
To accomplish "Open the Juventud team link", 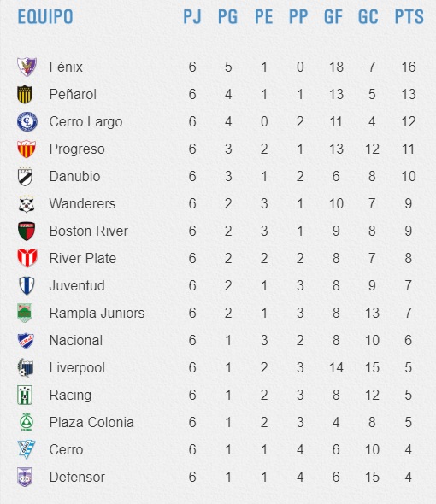I will point(77,286).
